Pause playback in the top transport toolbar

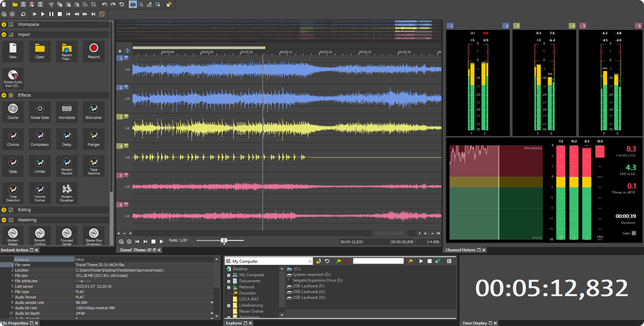[51, 14]
